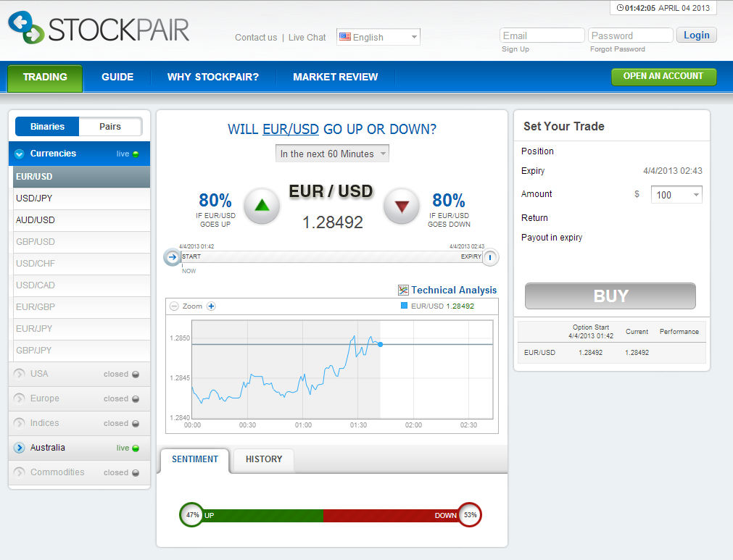Click the green UP sentiment bar

point(263,515)
